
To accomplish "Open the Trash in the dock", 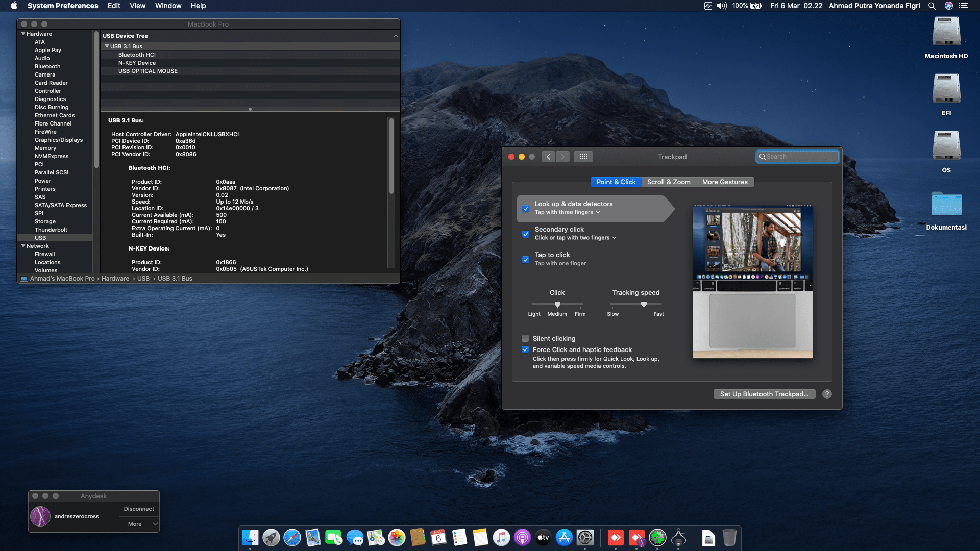I will tap(729, 537).
